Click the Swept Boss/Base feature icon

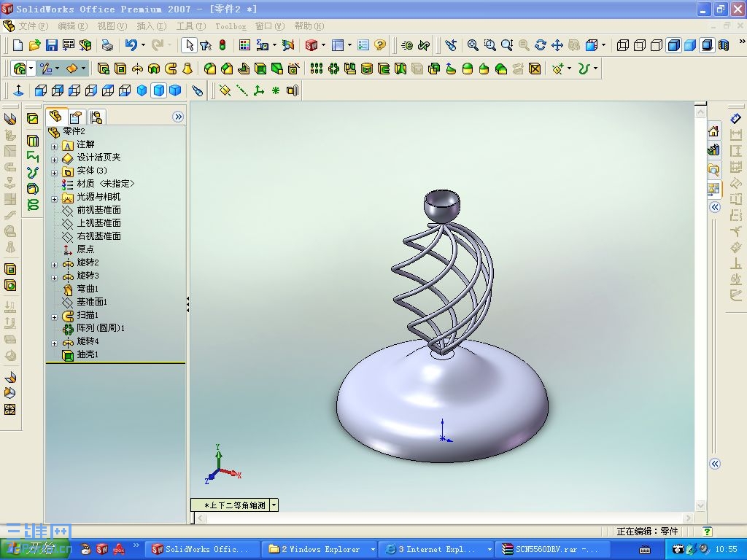click(x=171, y=69)
